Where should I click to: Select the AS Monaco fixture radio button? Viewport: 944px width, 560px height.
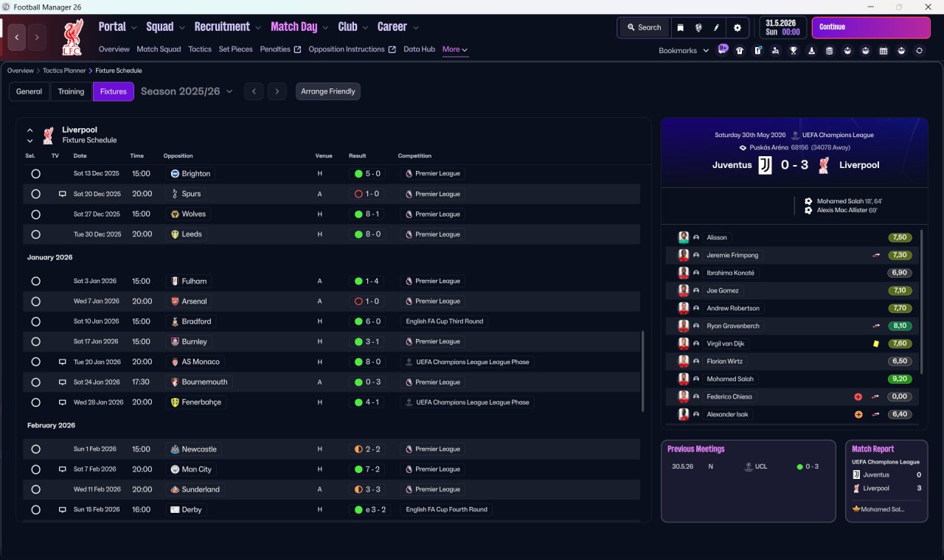[x=35, y=362]
